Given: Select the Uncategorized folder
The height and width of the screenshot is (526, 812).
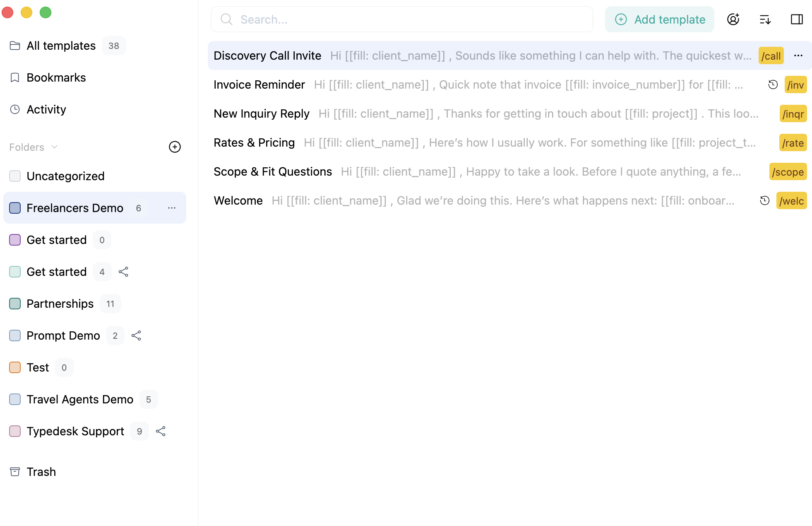Looking at the screenshot, I should [x=65, y=176].
